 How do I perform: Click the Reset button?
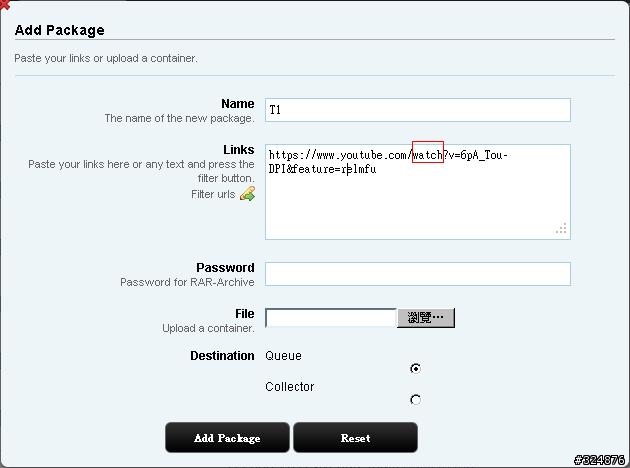(355, 437)
